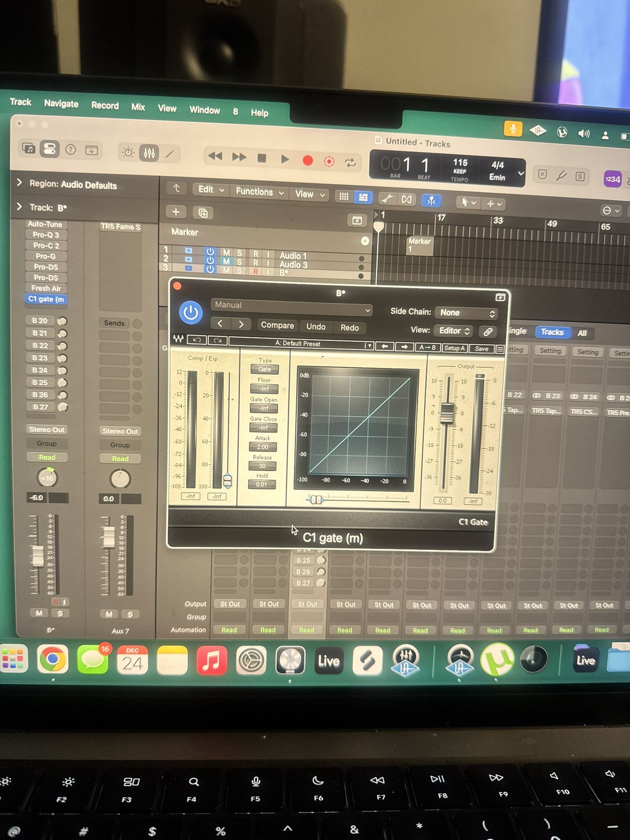The image size is (630, 840).
Task: Click the Play transport button
Action: coord(285,159)
